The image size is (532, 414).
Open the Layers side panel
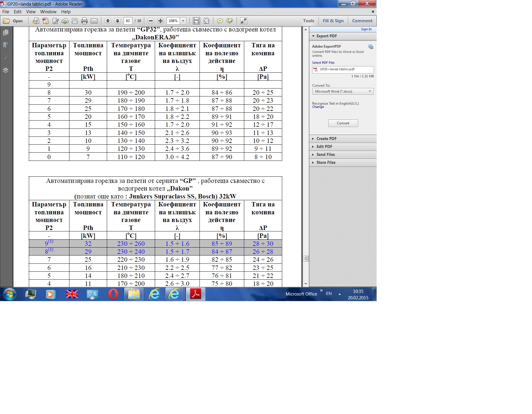tap(6, 71)
